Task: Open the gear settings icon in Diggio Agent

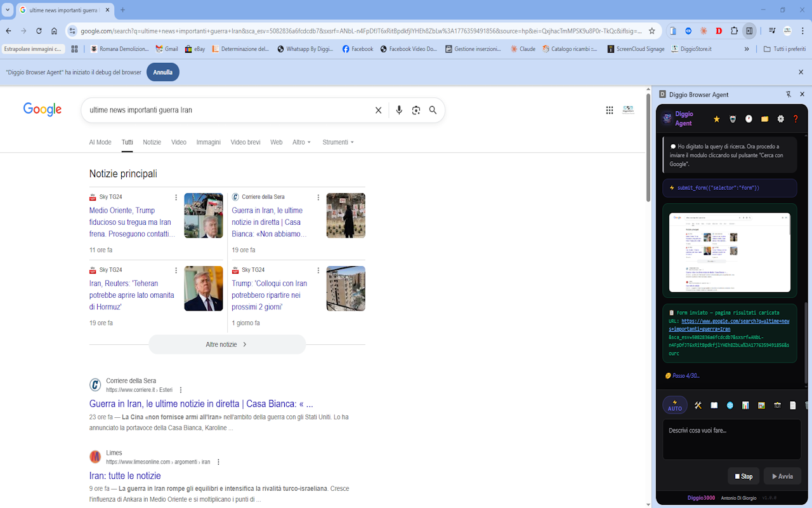Action: [781, 119]
